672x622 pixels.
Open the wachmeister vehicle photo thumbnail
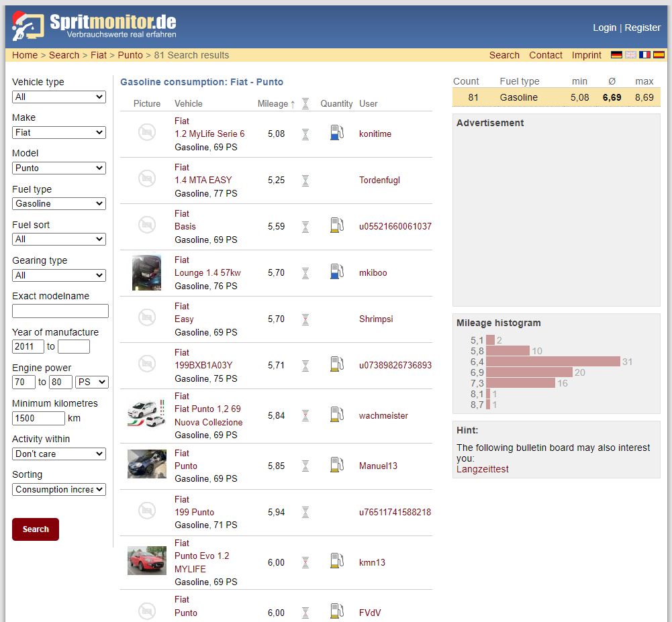click(x=146, y=413)
